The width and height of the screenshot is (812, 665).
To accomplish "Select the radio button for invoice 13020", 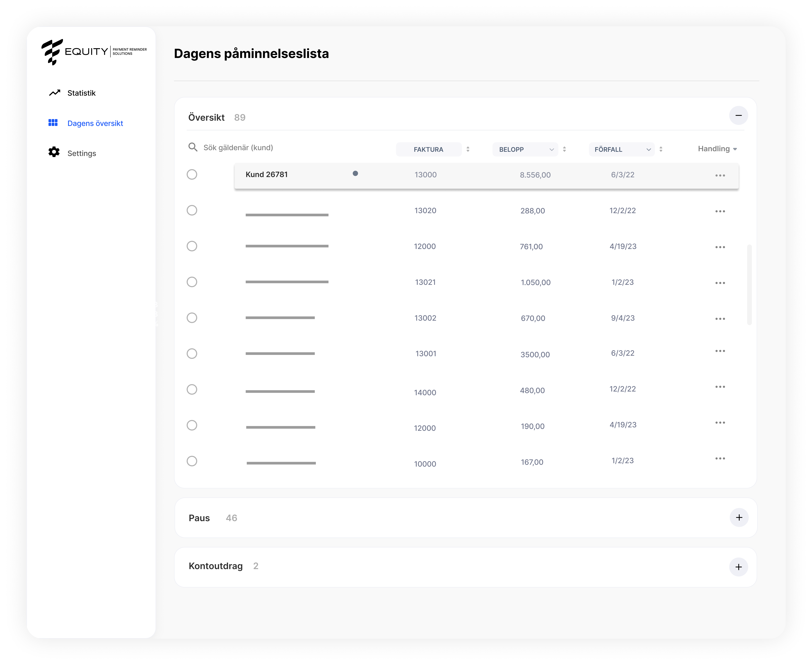I will coord(192,210).
